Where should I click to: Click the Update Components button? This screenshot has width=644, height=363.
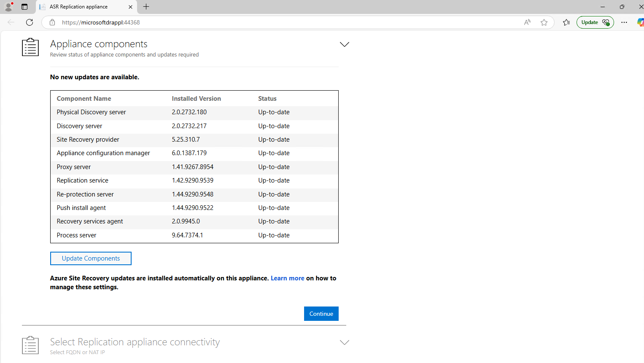point(91,258)
